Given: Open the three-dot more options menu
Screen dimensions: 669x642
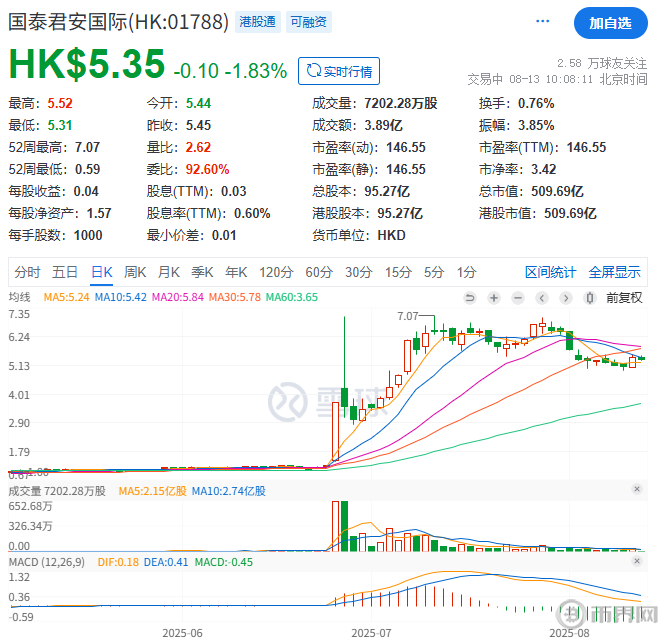Looking at the screenshot, I should [542, 21].
